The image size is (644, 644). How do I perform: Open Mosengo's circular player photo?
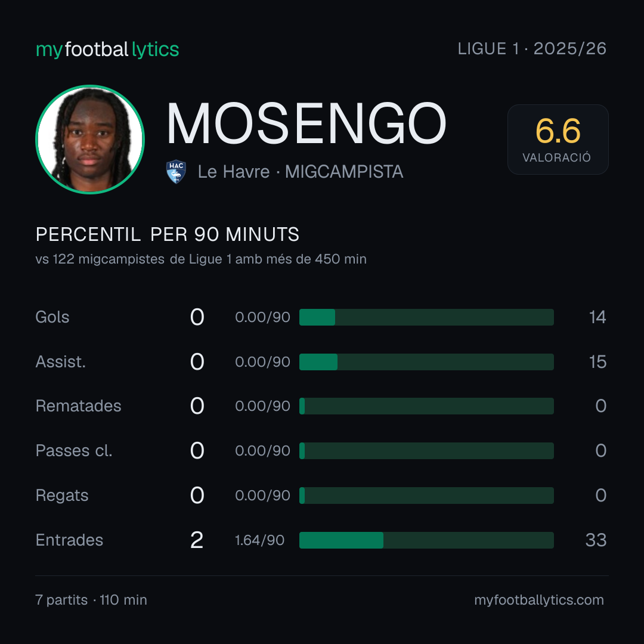(90, 139)
